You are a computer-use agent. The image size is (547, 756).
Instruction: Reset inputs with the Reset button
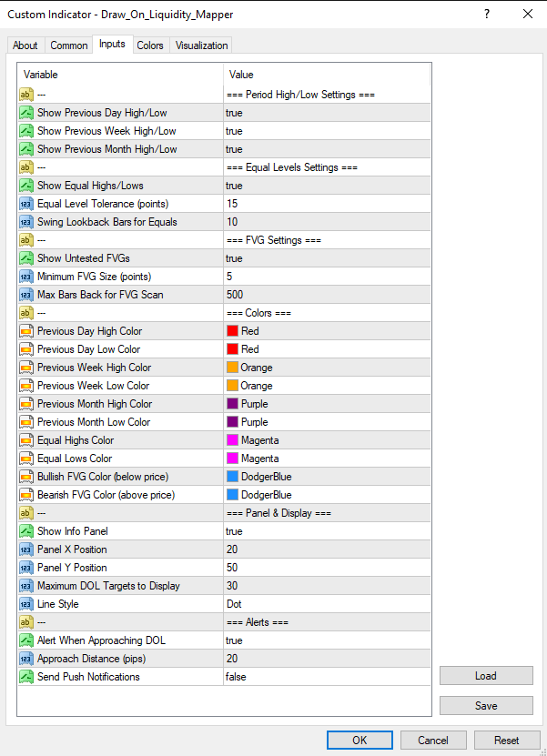(x=506, y=741)
